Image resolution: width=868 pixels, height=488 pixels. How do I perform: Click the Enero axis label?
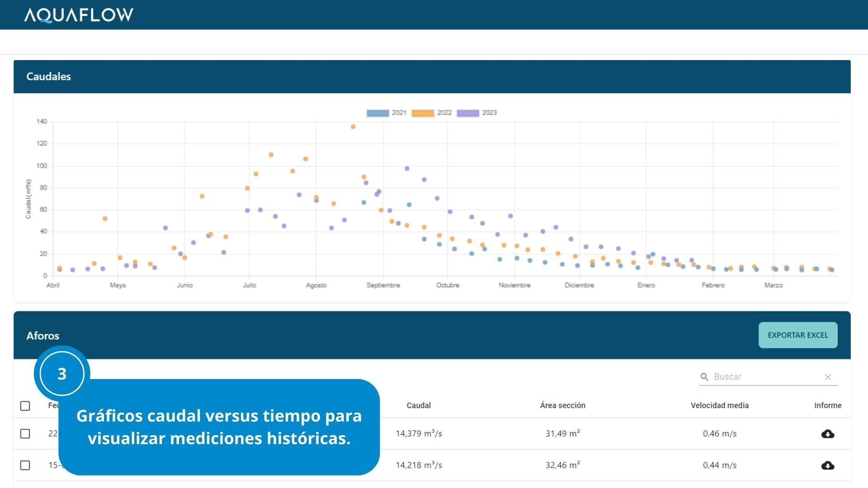(646, 286)
